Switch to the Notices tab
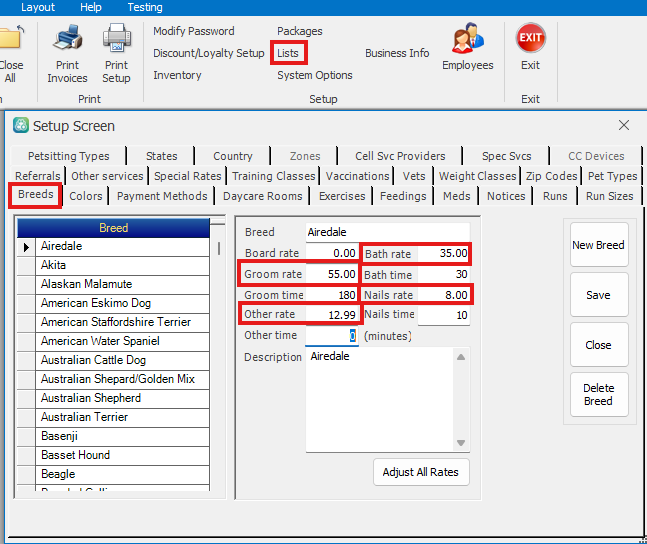The width and height of the screenshot is (647, 544). point(506,196)
